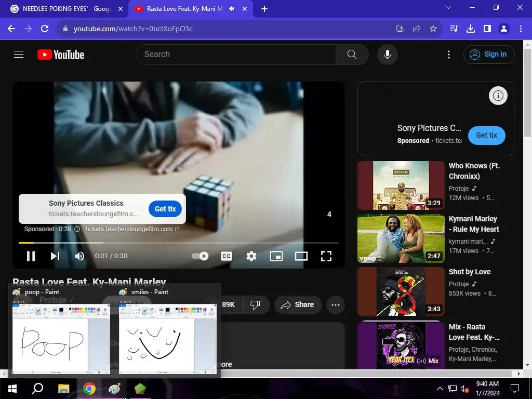Image resolution: width=532 pixels, height=399 pixels.
Task: Open the Mix - Rasta Love playlist thumbnail
Action: pos(401,345)
